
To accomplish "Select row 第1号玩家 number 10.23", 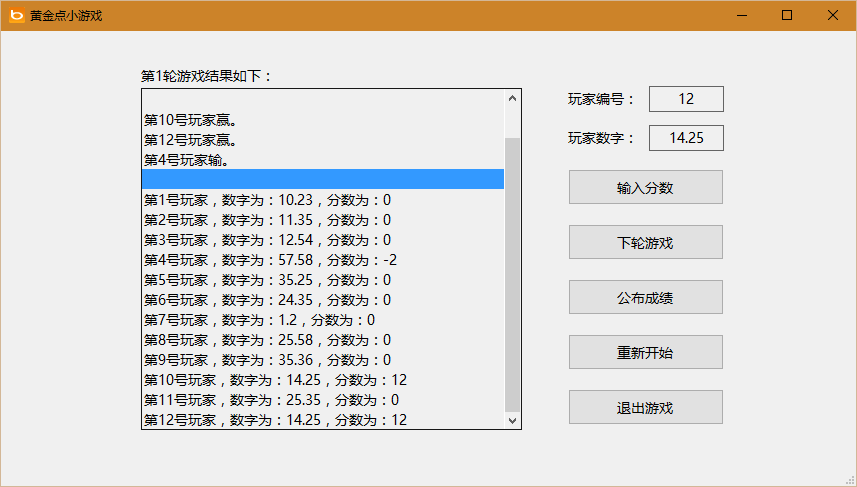I will point(323,200).
